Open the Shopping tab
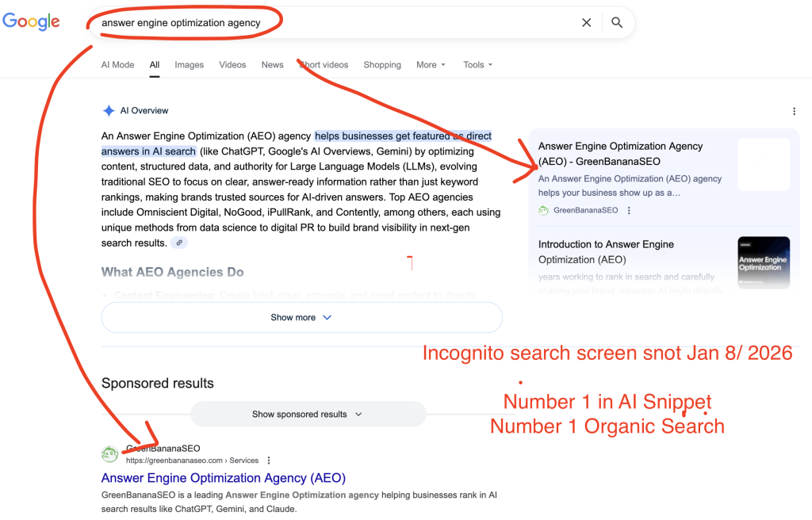The height and width of the screenshot is (520, 812). coord(382,65)
